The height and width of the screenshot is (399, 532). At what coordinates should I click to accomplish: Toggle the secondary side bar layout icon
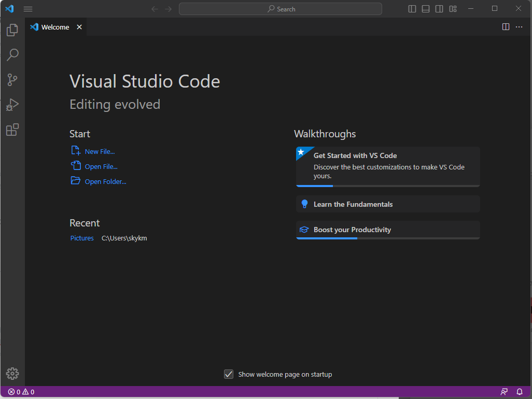click(x=439, y=9)
